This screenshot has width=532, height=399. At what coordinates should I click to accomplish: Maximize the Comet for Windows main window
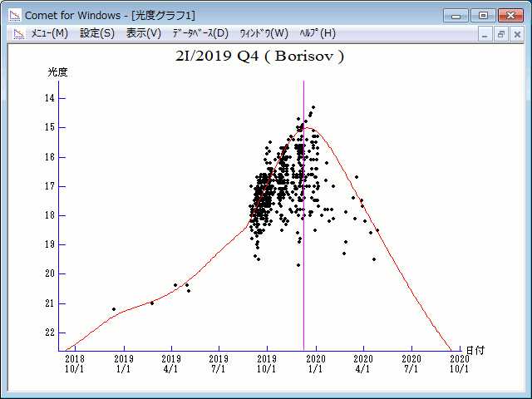(481, 15)
